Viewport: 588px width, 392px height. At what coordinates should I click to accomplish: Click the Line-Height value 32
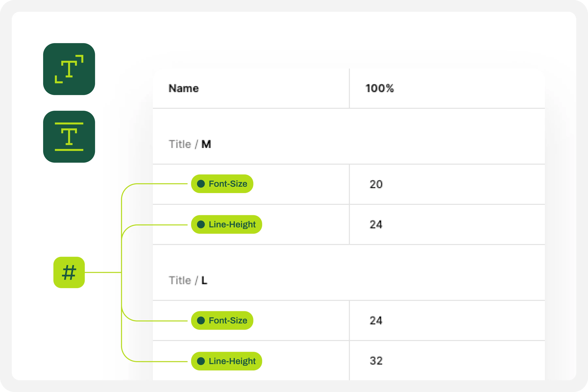tap(376, 361)
